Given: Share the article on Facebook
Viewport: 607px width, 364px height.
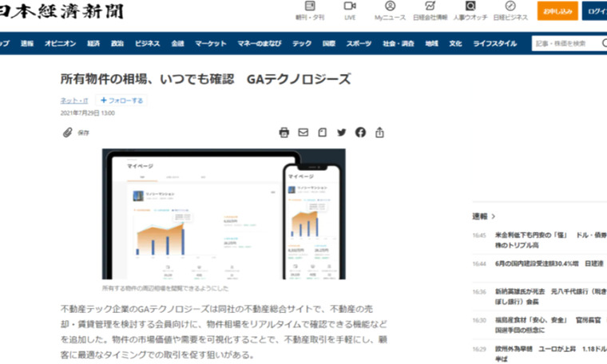Looking at the screenshot, I should (x=361, y=133).
